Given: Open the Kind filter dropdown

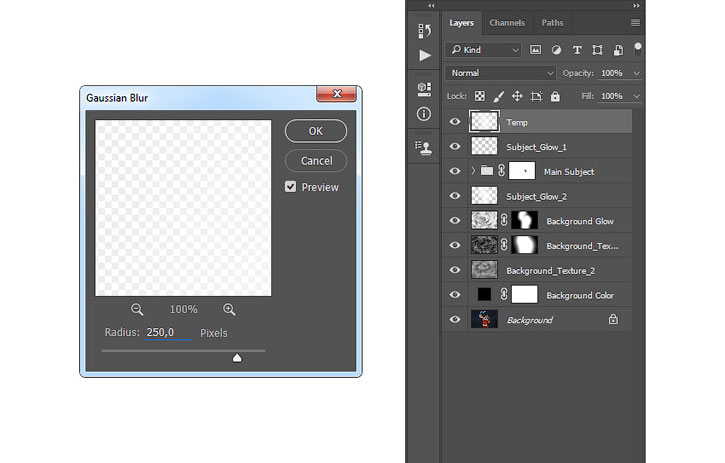Looking at the screenshot, I should [x=484, y=50].
